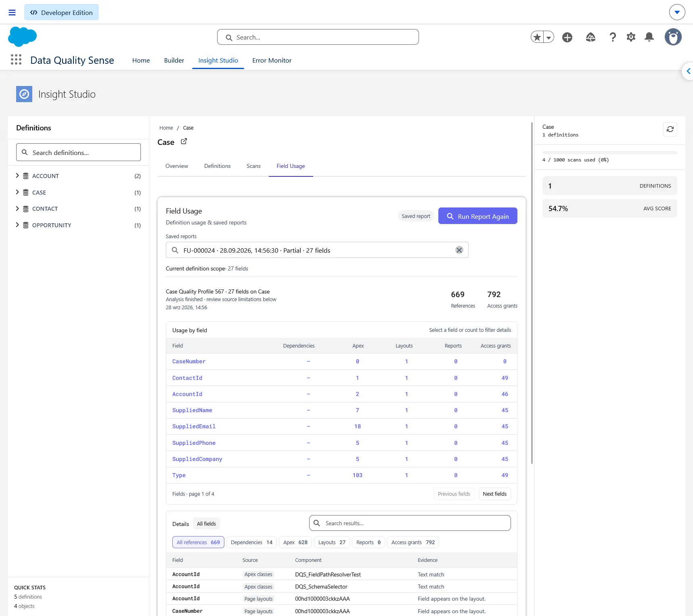
Task: Open the App Launcher grid icon
Action: click(16, 60)
